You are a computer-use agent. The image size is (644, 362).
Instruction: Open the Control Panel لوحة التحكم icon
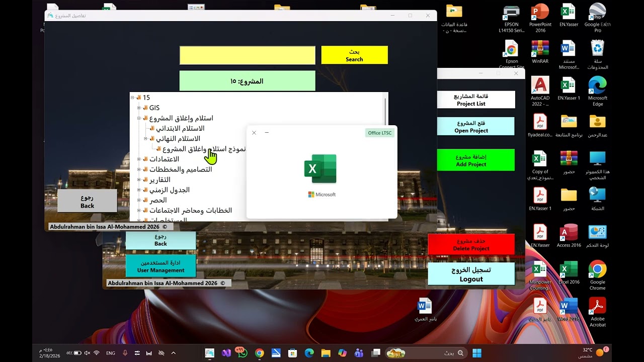pyautogui.click(x=597, y=236)
